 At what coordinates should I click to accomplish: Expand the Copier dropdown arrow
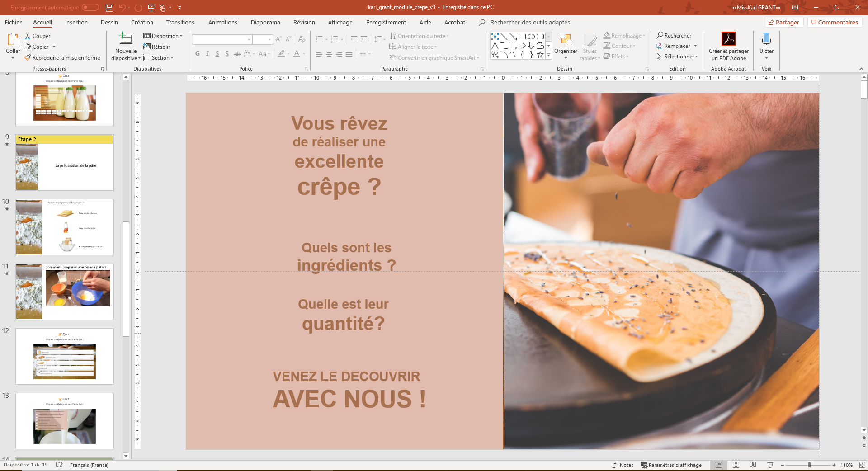click(x=54, y=47)
